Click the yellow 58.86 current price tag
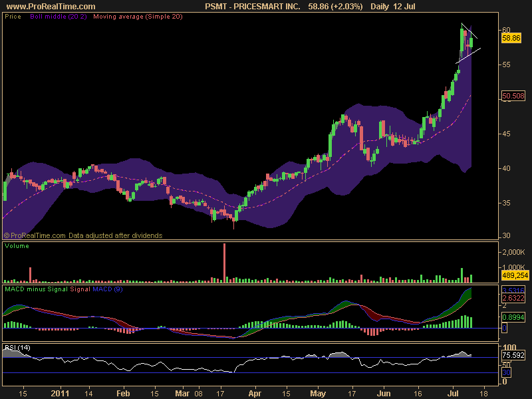This screenshot has width=532, height=399. (511, 38)
